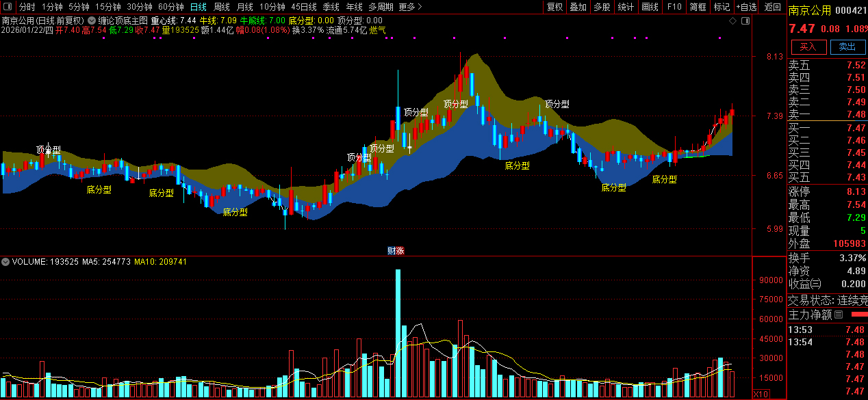Switch to the 年线 yearly chart
This screenshot has width=868, height=400.
(x=355, y=7)
